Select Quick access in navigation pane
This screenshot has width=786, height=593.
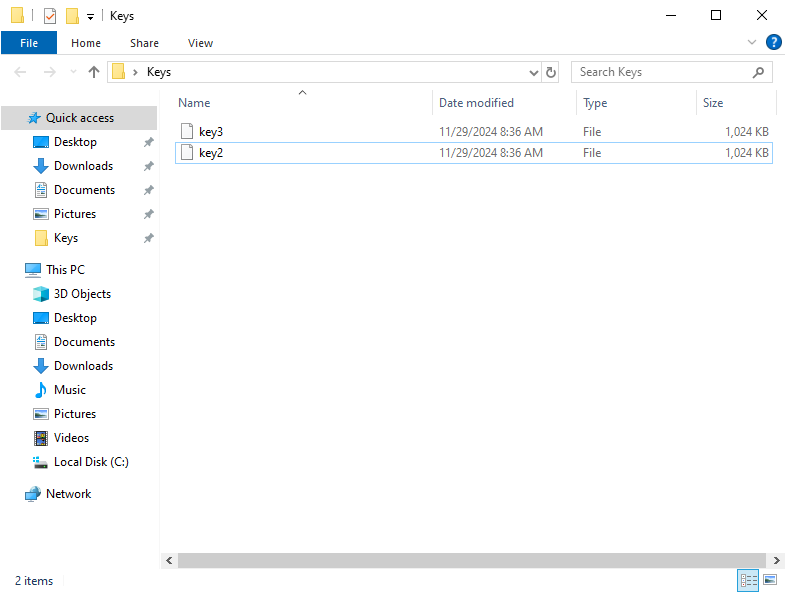pyautogui.click(x=79, y=118)
